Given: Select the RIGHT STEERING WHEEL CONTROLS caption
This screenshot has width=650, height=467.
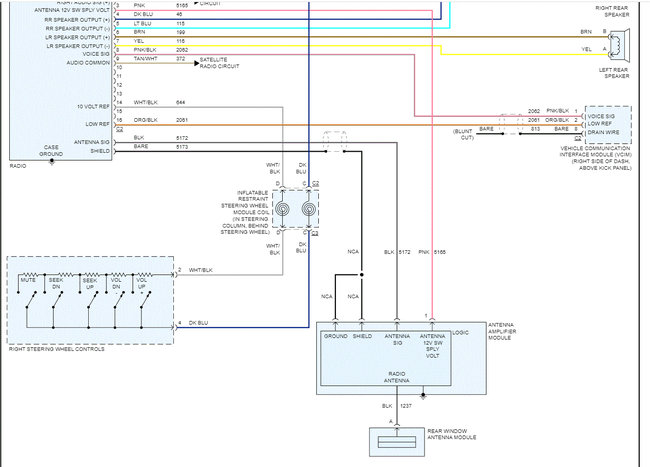Looking at the screenshot, I should 57,349.
